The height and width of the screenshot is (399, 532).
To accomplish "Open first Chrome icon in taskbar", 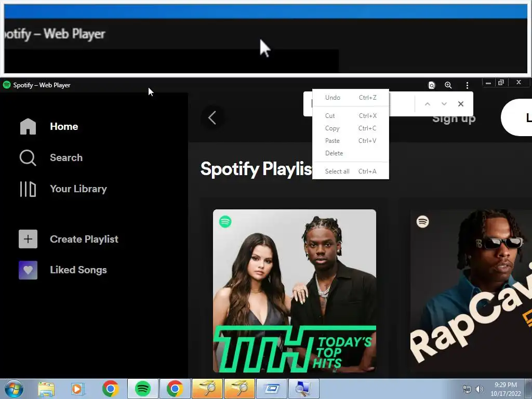I will point(110,389).
